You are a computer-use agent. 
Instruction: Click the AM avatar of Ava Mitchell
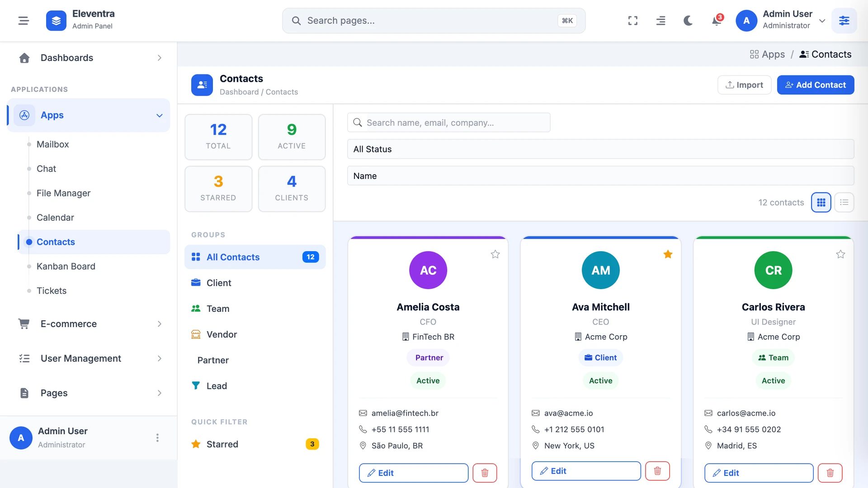pyautogui.click(x=601, y=270)
